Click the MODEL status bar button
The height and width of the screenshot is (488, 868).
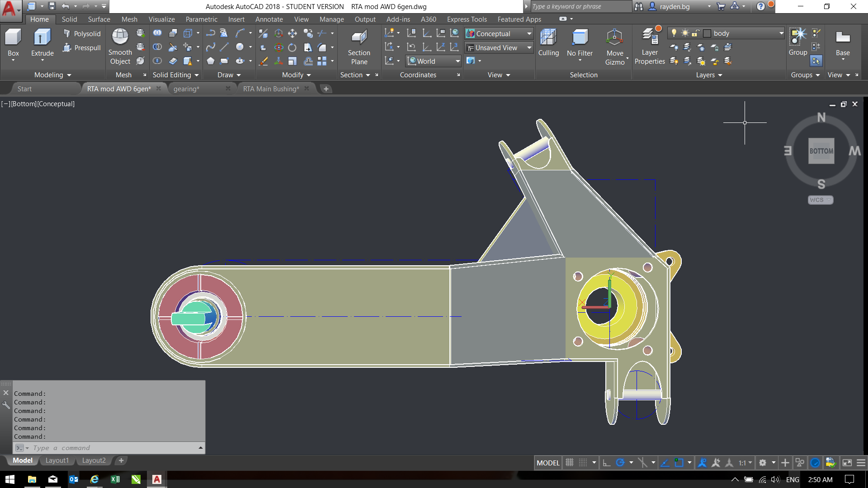pos(548,463)
